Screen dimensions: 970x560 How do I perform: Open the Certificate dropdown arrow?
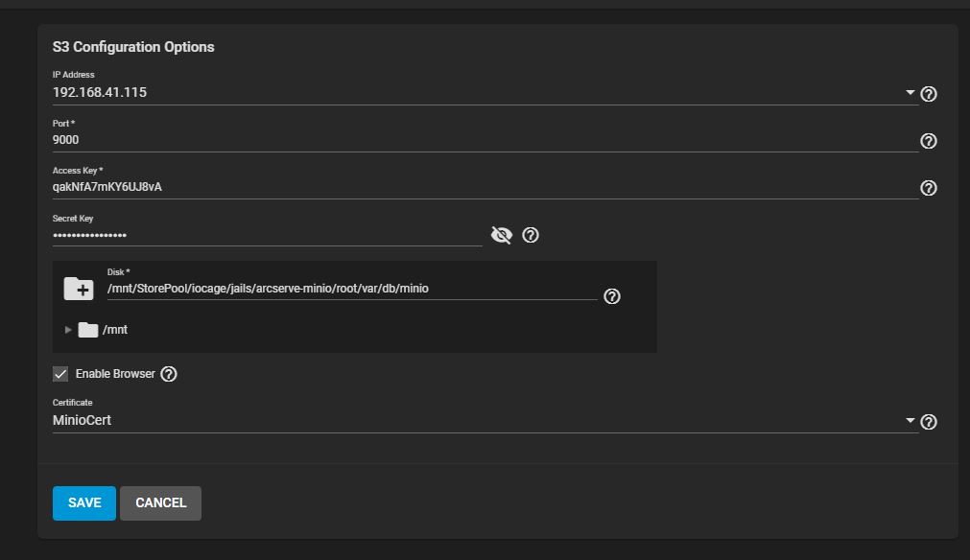coord(910,420)
